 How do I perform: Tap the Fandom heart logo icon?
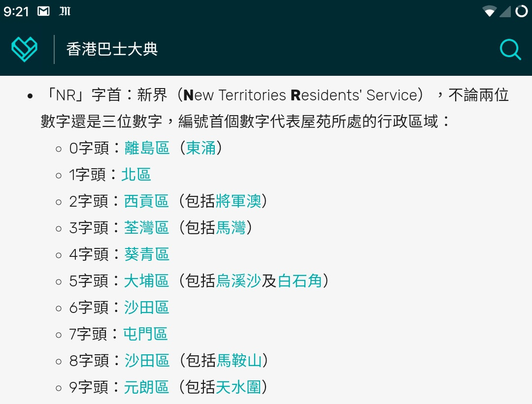(x=24, y=49)
